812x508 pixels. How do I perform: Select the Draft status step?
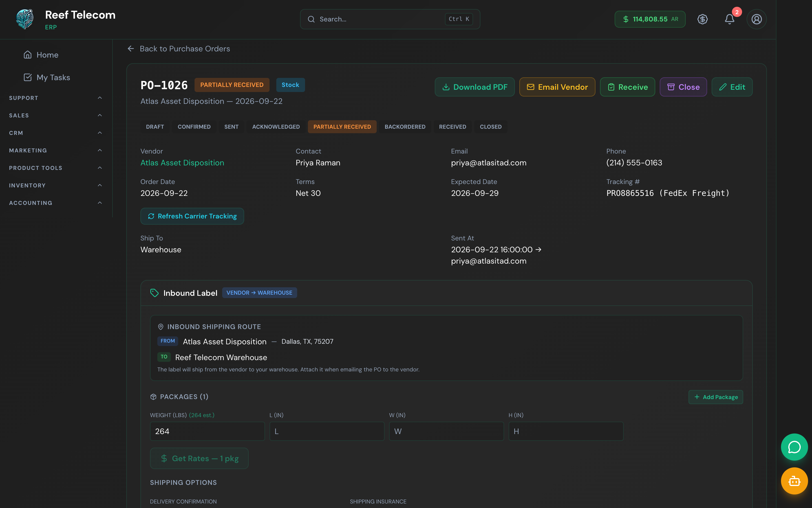[x=155, y=127]
